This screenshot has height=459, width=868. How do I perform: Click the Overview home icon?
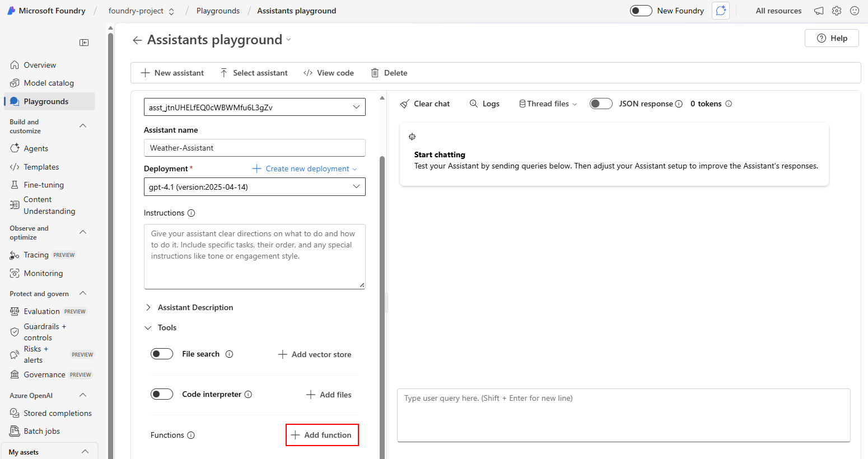[x=15, y=65]
